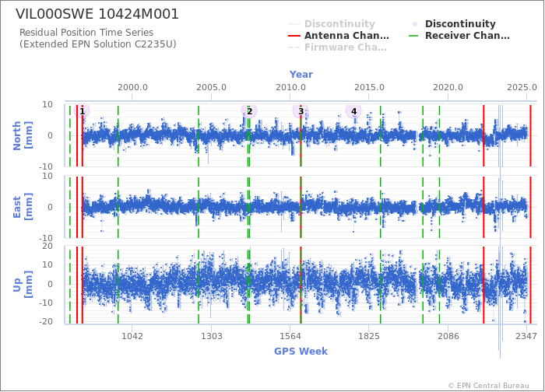545x392 pixels.
Task: Click the 2015.0 year tick label
Action: (x=369, y=87)
